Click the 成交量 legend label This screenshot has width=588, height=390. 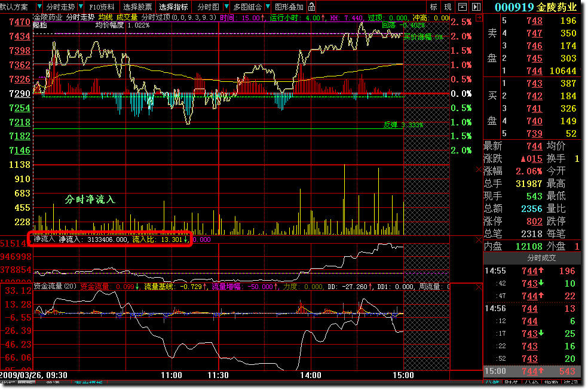[x=127, y=17]
